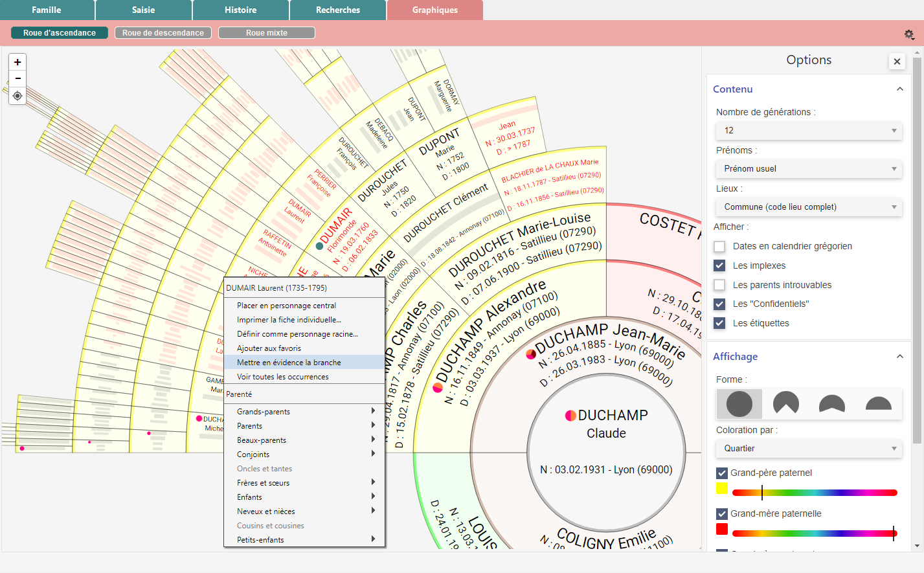Choose Placer en personnage central

pos(304,306)
